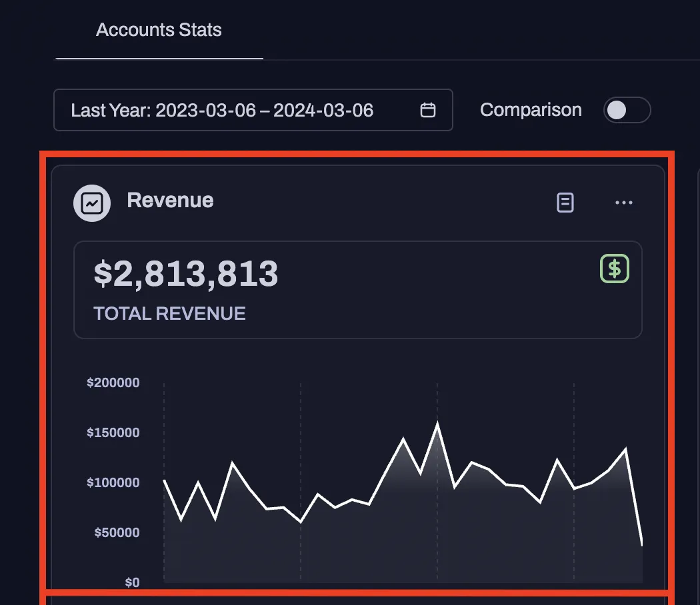Select the $2,813,813 total revenue value
The image size is (700, 605).
pyautogui.click(x=186, y=273)
